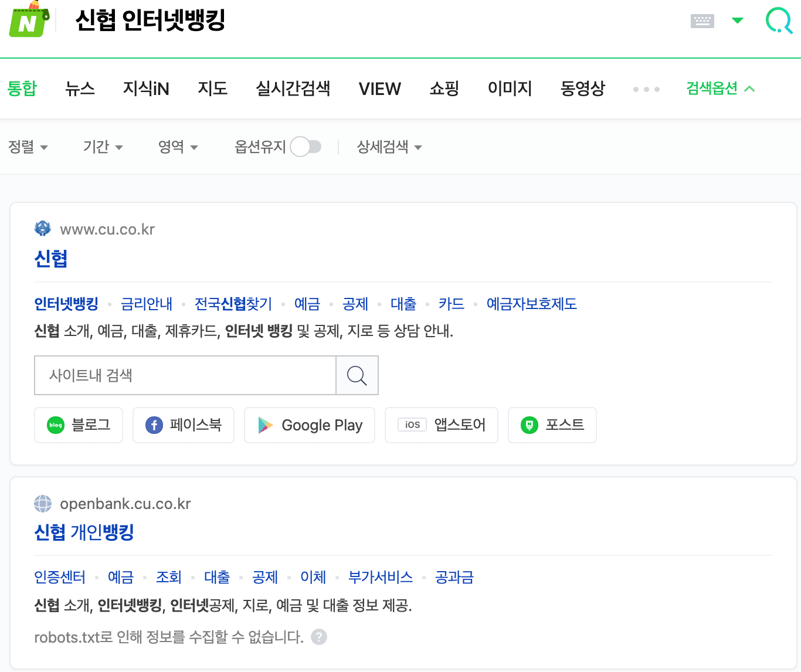801x672 pixels.
Task: Open the 이체 sublink
Action: click(x=313, y=577)
